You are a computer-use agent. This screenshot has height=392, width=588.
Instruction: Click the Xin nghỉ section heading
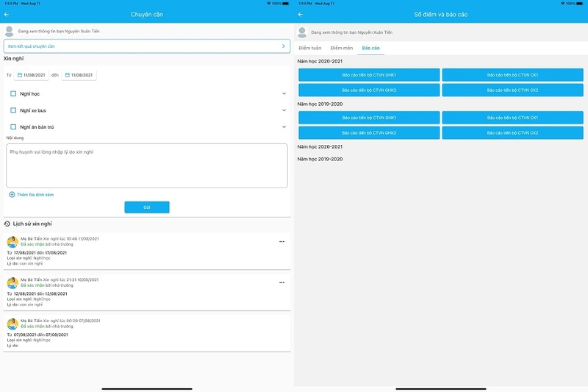(x=13, y=59)
